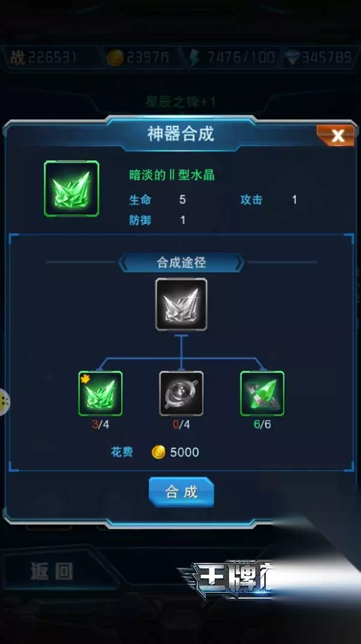Select the gray orb device material
Screen dimensions: 361x644
click(x=181, y=393)
